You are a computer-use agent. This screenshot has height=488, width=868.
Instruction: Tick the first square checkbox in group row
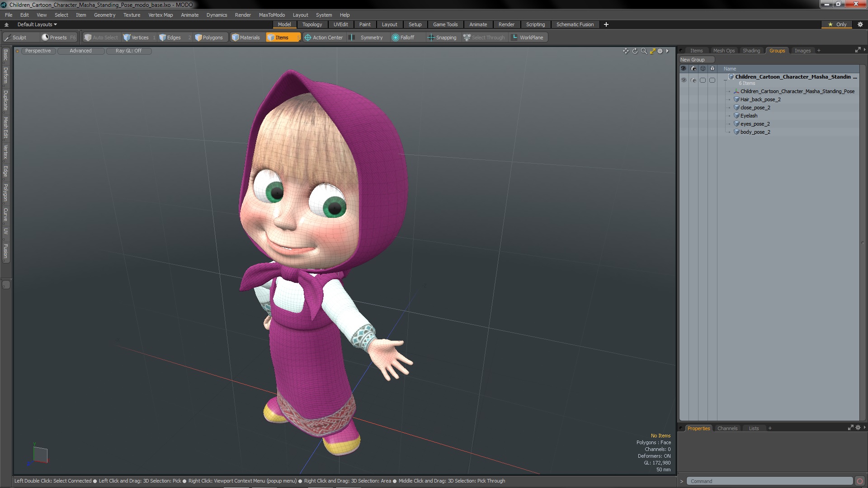[703, 80]
